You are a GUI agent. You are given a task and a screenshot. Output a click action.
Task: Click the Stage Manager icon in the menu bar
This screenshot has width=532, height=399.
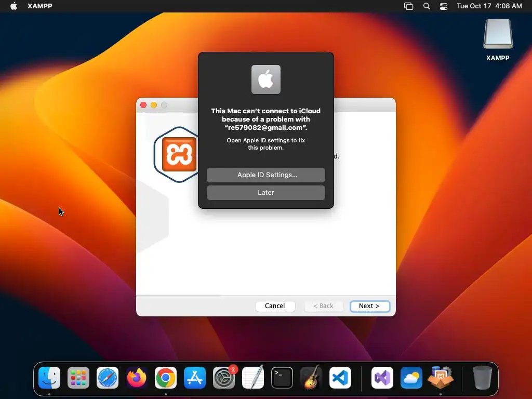[408, 6]
